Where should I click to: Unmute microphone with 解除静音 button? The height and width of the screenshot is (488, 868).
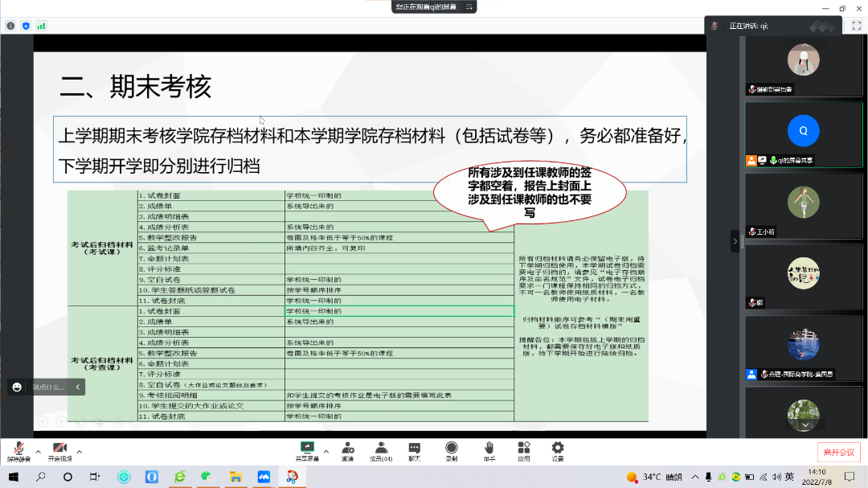tap(18, 451)
